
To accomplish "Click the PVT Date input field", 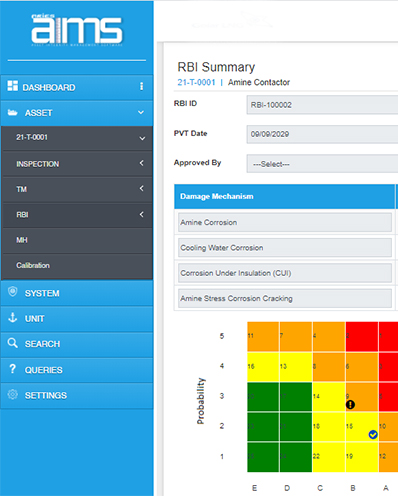I will 322,134.
